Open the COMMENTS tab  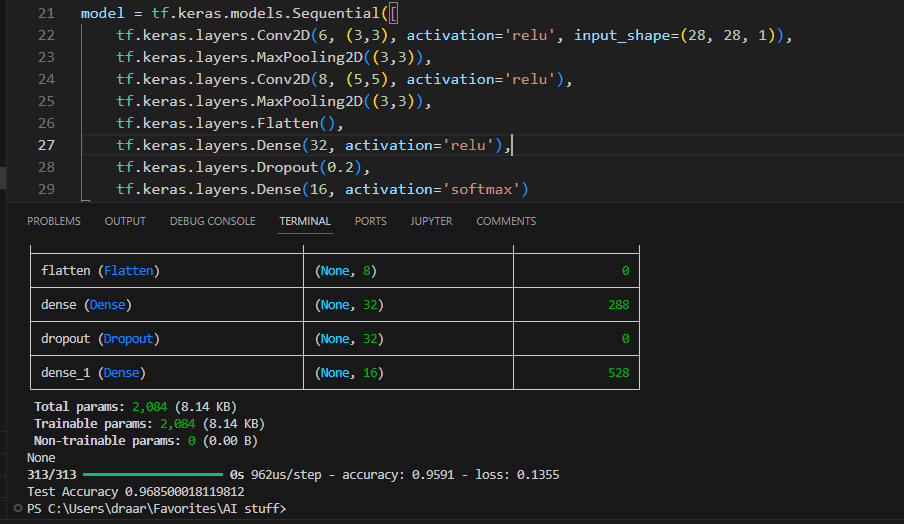(506, 221)
